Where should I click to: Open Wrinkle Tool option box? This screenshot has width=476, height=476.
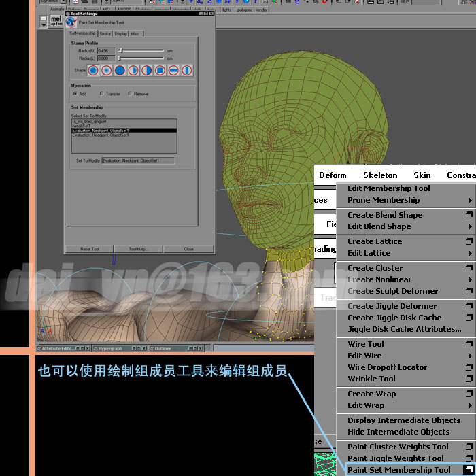[469, 379]
